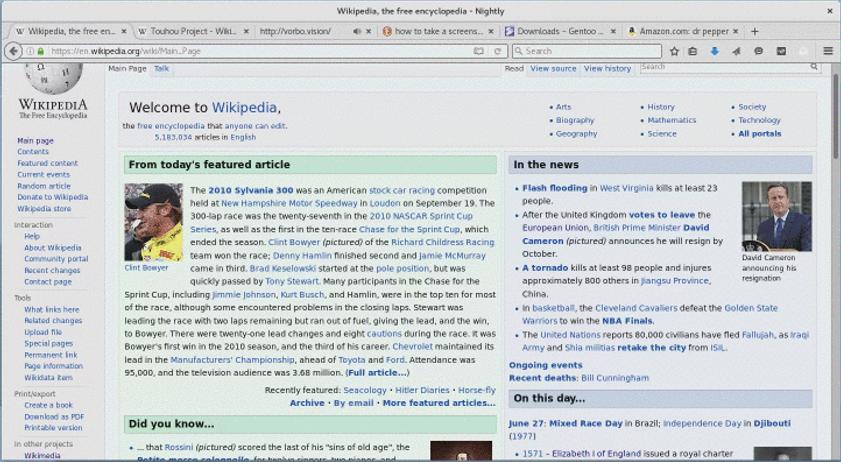Switch to the Touhou Project tab
Image resolution: width=841 pixels, height=462 pixels.
coord(186,32)
